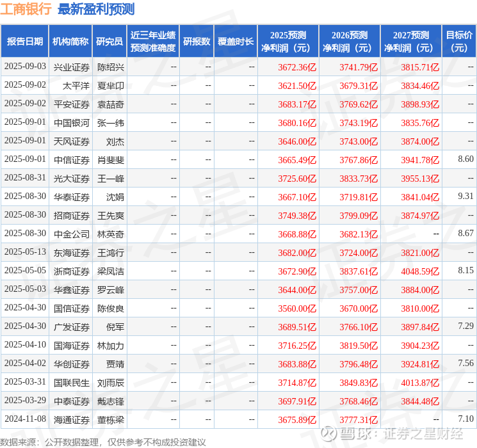Click 2026 profit value 3679.31亿
This screenshot has width=477, height=448.
click(x=359, y=86)
